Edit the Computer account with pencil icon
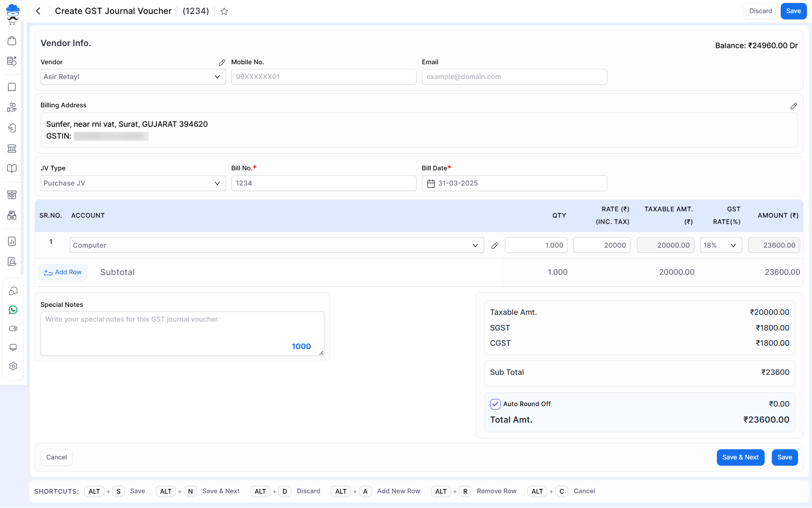Viewport: 812px width, 508px height. (495, 245)
